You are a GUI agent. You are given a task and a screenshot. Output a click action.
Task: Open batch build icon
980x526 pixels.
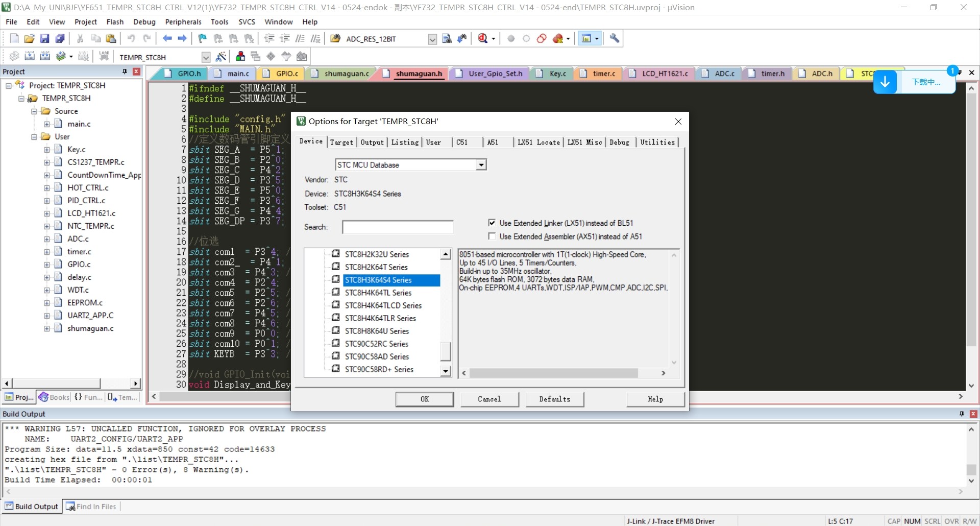pyautogui.click(x=61, y=57)
